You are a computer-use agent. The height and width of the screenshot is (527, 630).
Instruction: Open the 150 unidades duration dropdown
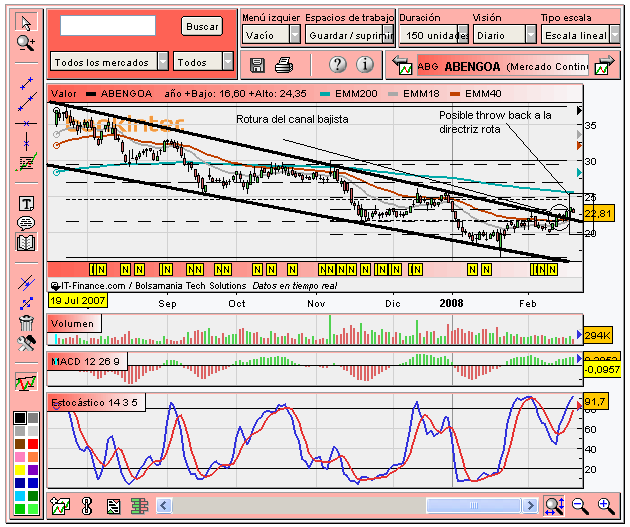434,35
